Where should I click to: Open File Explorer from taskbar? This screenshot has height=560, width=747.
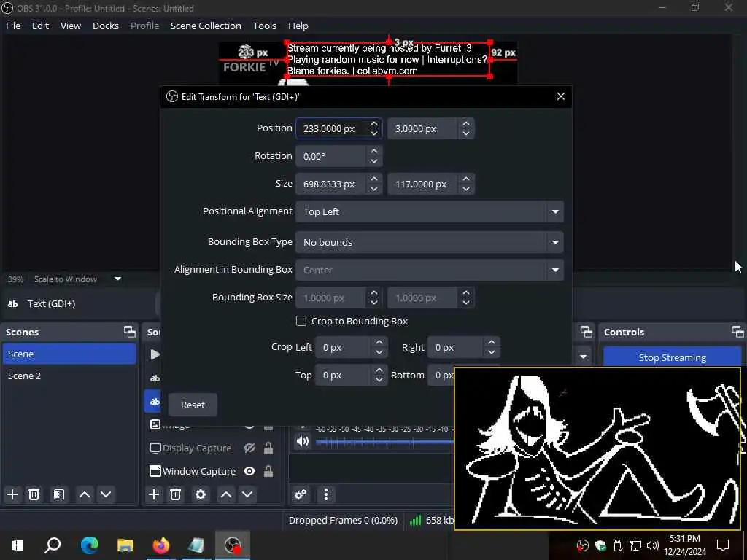pos(125,545)
